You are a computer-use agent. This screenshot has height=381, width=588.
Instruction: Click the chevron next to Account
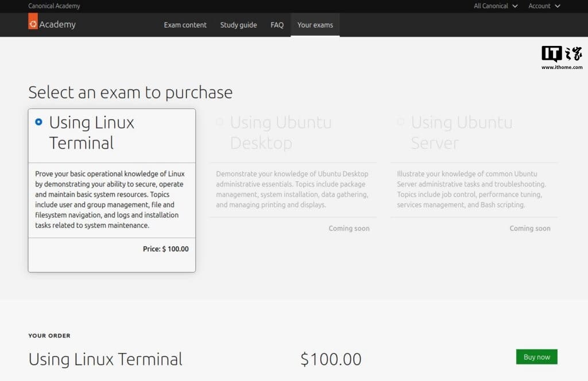click(x=558, y=6)
